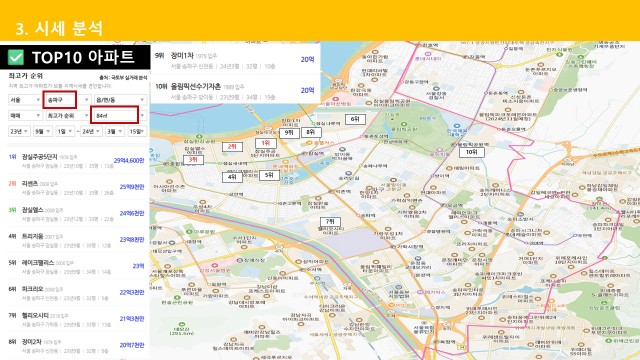
Task: Click the 24억6천만 price value
Action: click(132, 213)
